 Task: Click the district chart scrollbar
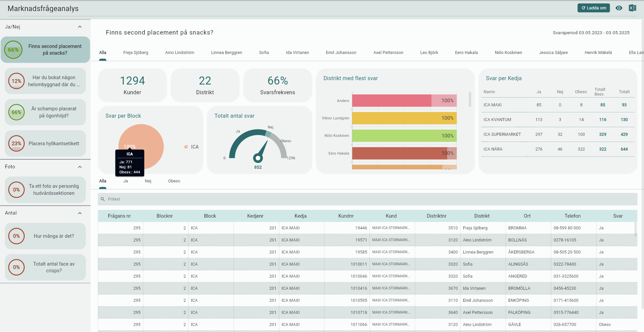coord(470,99)
